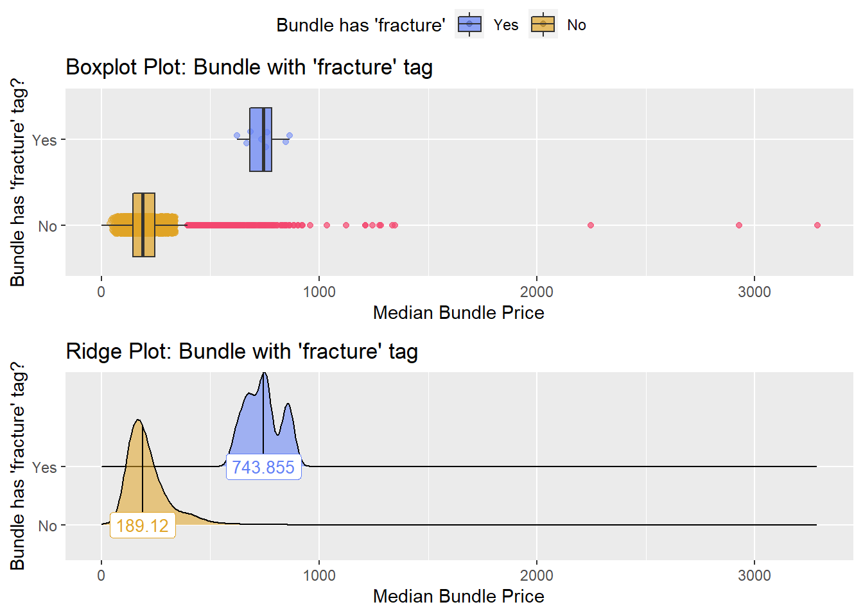Click the orange 'No' legend boxplot icon
Viewport: 863px width, 616px height.
[x=543, y=24]
